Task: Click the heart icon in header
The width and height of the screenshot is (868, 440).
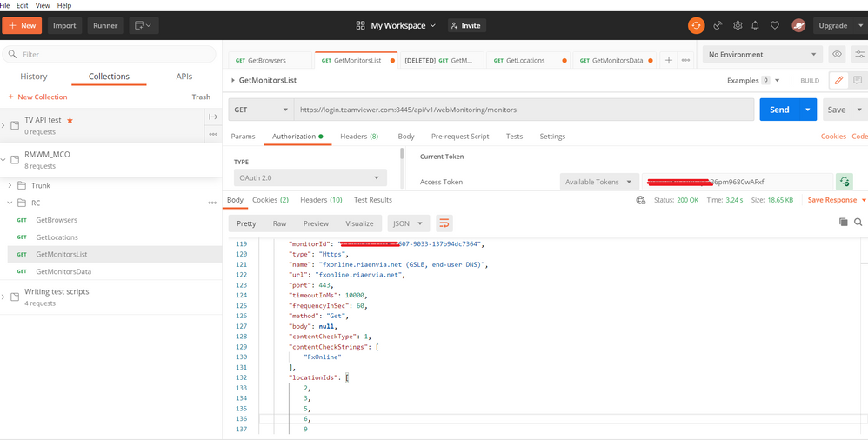Action: [775, 25]
